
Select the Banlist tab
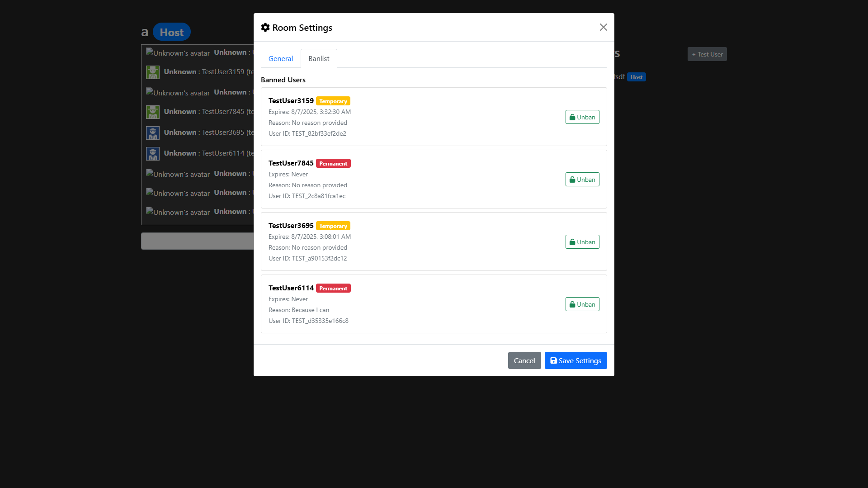point(319,59)
